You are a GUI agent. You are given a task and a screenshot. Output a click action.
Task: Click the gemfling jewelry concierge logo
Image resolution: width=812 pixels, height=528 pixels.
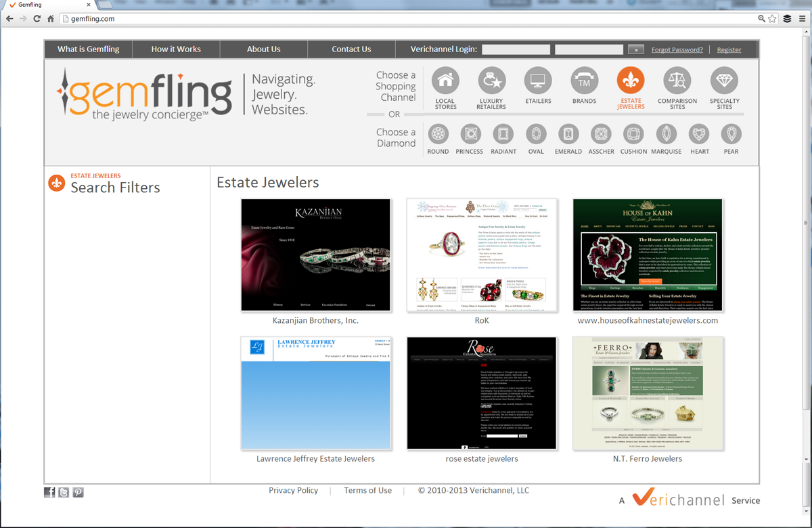(144, 95)
